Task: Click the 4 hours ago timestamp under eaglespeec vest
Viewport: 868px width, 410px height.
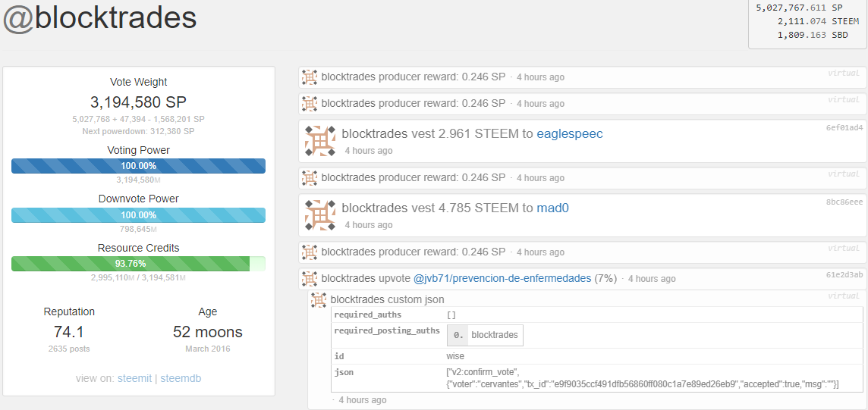Action: pos(369,150)
